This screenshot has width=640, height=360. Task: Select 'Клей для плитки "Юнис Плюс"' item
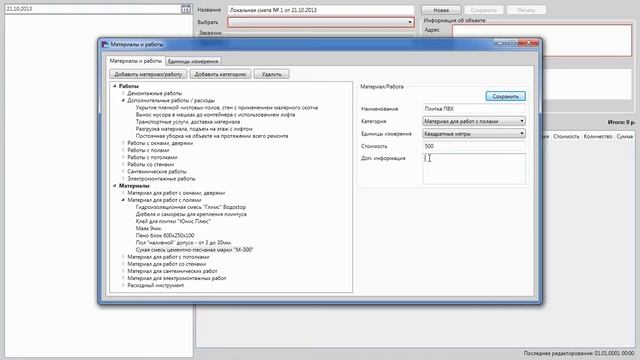click(x=173, y=221)
